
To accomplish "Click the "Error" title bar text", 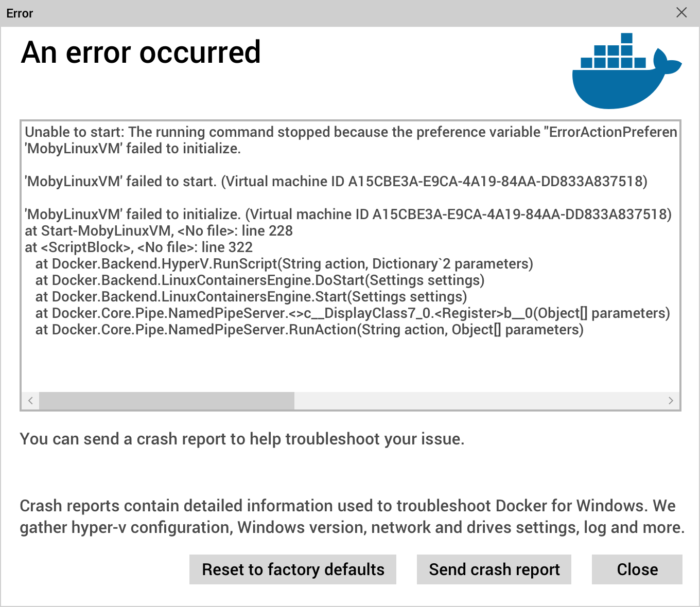I will 20,13.
